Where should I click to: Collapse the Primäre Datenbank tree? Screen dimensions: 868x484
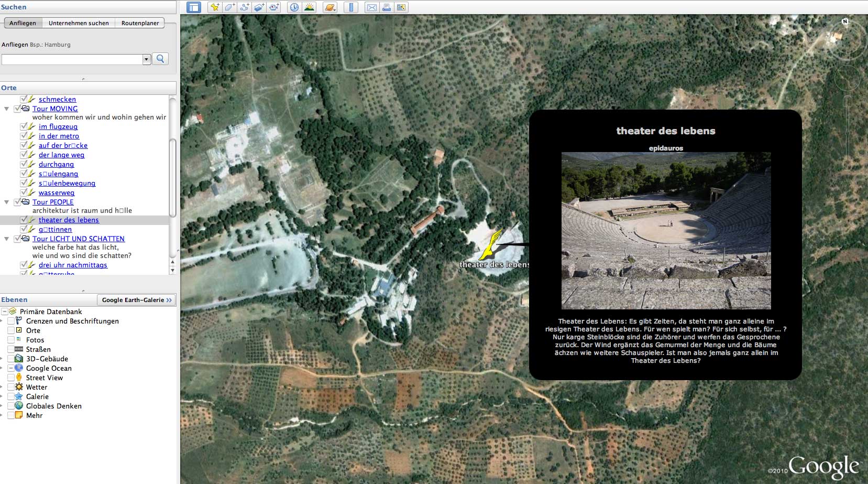[x=4, y=311]
